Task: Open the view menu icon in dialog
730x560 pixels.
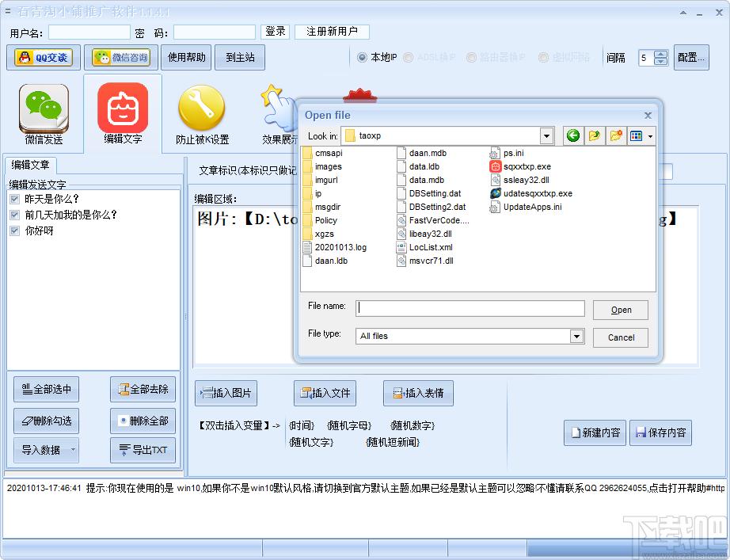Action: pos(636,135)
